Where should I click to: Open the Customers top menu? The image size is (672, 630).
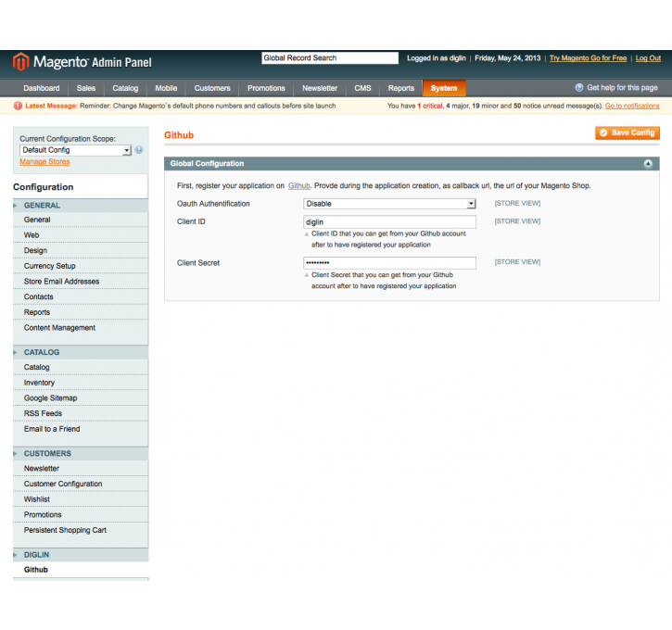[212, 88]
